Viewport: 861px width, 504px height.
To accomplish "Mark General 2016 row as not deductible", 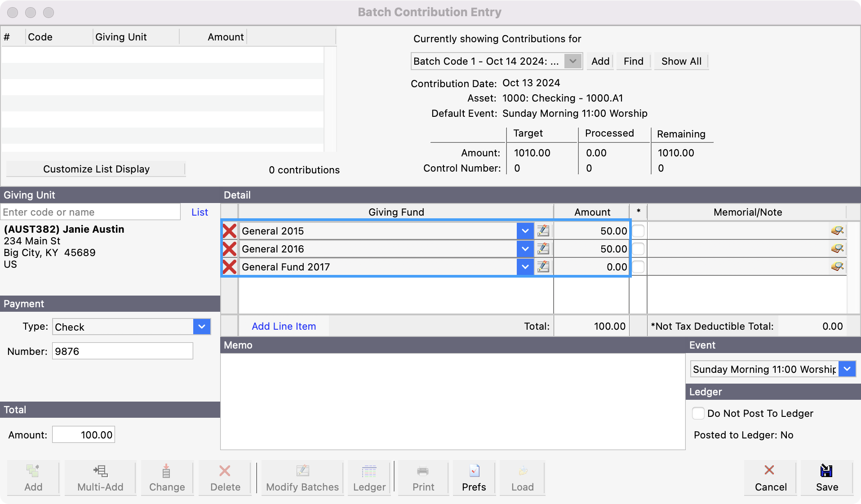I will [638, 249].
